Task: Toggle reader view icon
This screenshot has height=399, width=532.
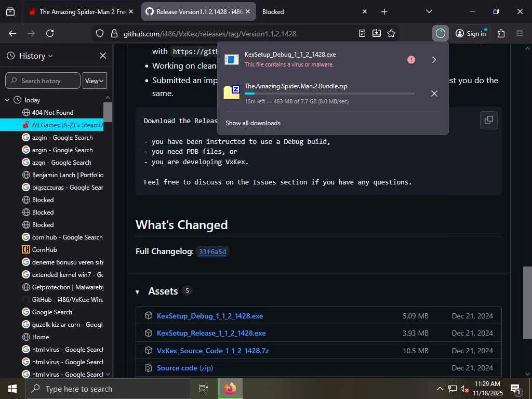Action: click(x=362, y=33)
